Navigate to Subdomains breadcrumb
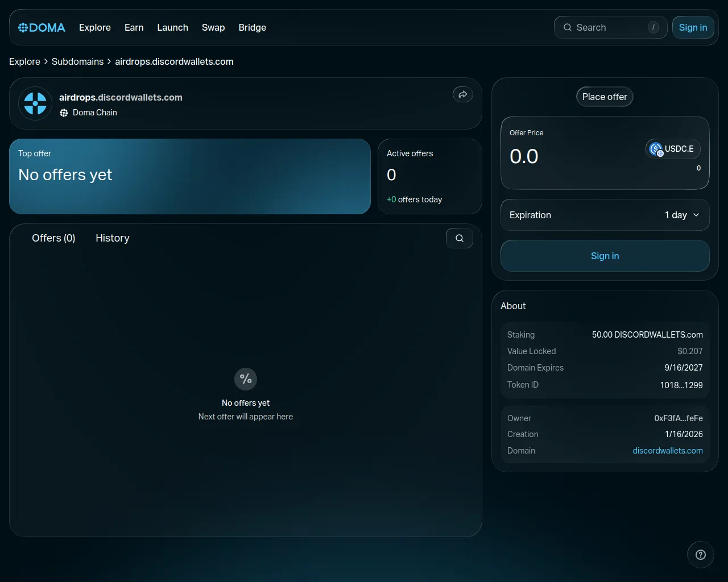This screenshot has height=582, width=728. pos(78,61)
